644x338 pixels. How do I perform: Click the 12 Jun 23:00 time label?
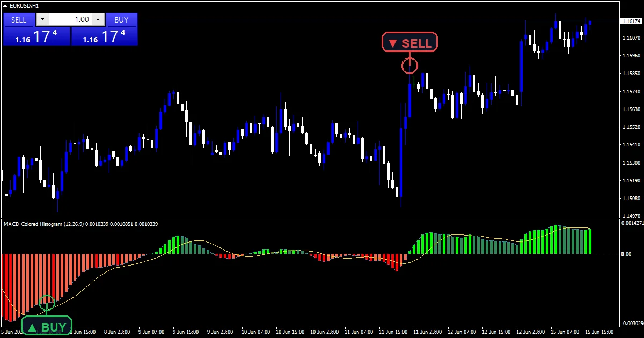coord(530,332)
